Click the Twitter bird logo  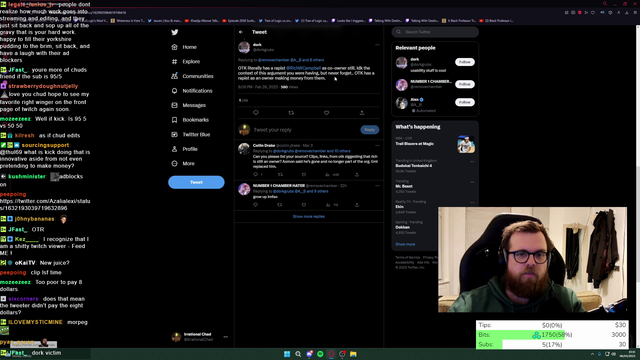tap(175, 32)
